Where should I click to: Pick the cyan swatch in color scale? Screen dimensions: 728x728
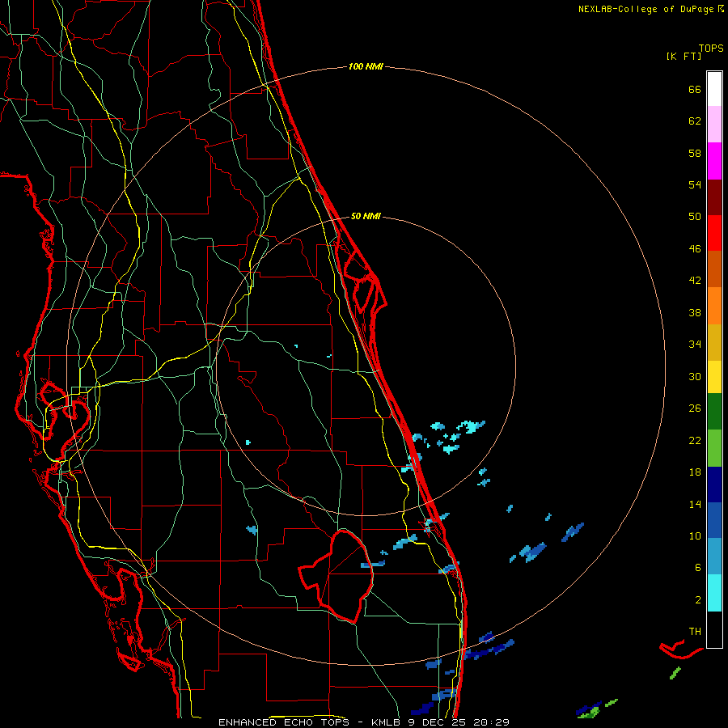click(x=714, y=593)
